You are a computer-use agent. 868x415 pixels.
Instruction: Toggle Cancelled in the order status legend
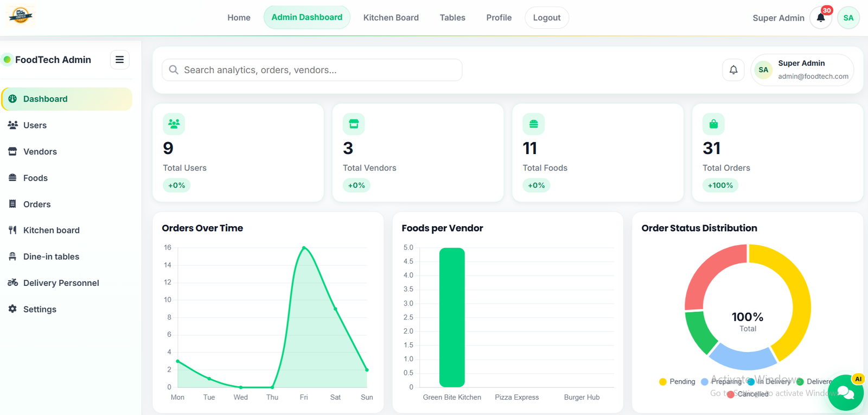coord(748,394)
